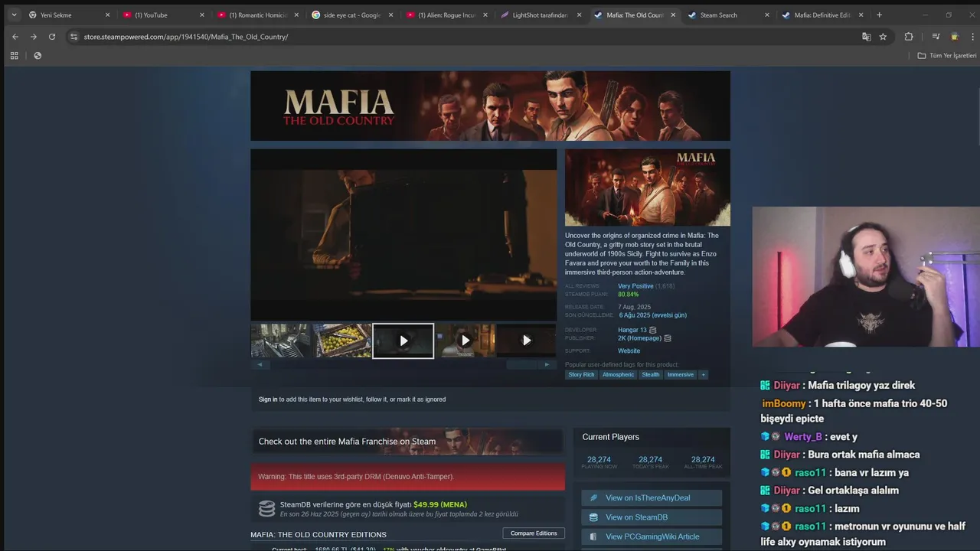980x551 pixels.
Task: Select the lemons crate screenshot thumbnail
Action: point(342,341)
